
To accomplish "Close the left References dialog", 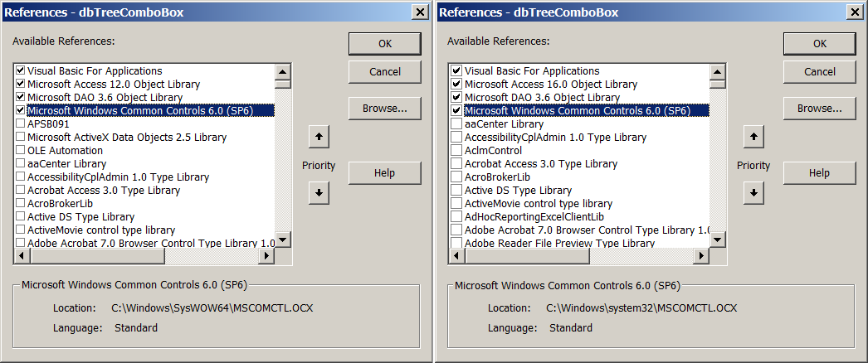I will point(421,12).
